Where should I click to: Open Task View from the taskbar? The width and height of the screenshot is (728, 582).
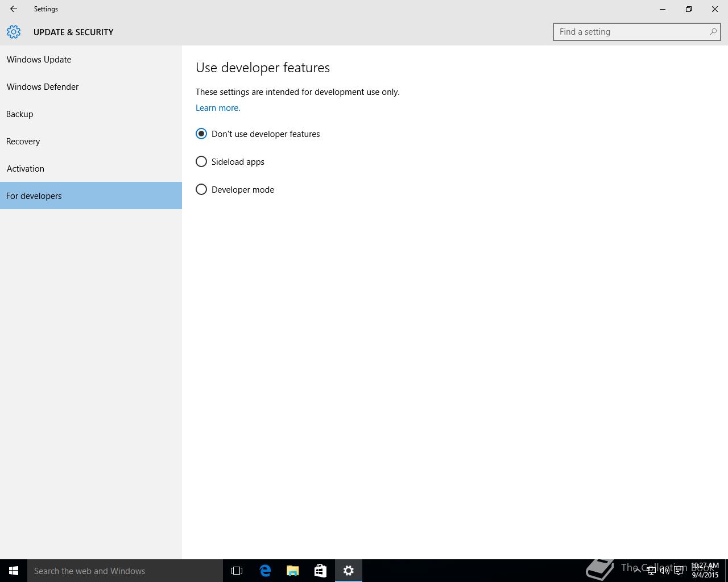tap(237, 571)
